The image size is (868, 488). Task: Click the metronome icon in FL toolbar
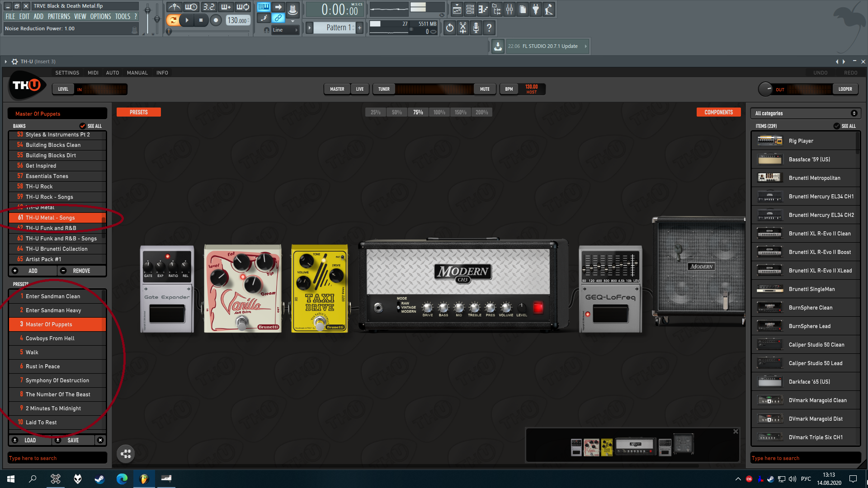point(174,7)
